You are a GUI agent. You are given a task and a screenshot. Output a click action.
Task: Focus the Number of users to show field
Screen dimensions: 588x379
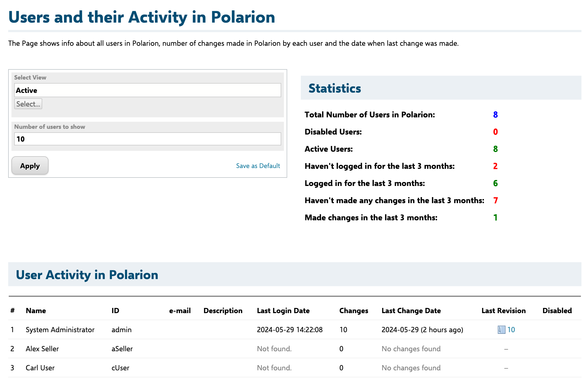point(147,139)
